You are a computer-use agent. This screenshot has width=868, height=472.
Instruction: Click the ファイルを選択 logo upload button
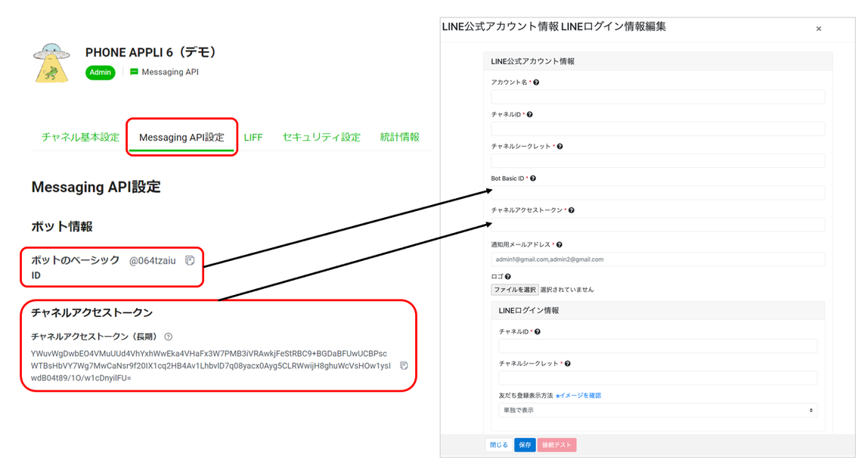[515, 290]
